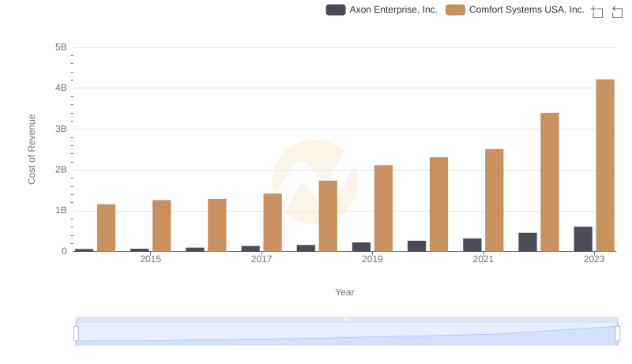This screenshot has height=364, width=632.
Task: Click the 2015 Comfort Systems bar
Action: [x=162, y=226]
